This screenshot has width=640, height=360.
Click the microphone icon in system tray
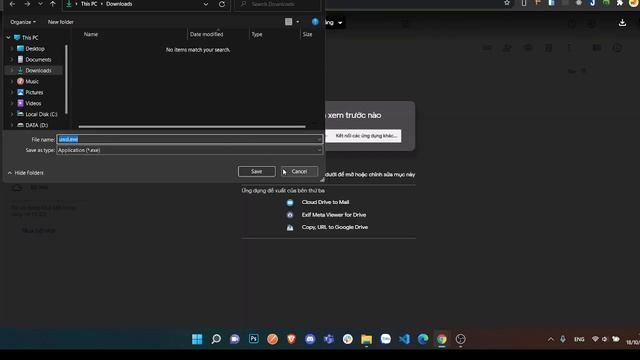coord(563,340)
